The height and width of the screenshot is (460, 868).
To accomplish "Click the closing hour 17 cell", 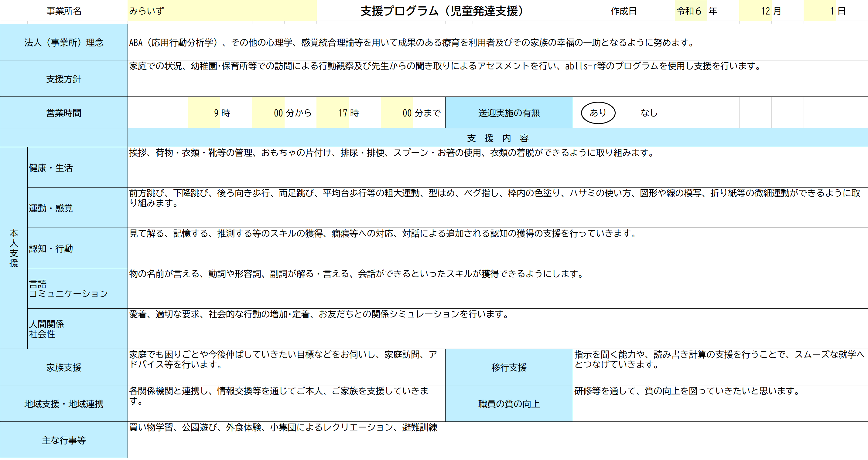I will pyautogui.click(x=333, y=113).
